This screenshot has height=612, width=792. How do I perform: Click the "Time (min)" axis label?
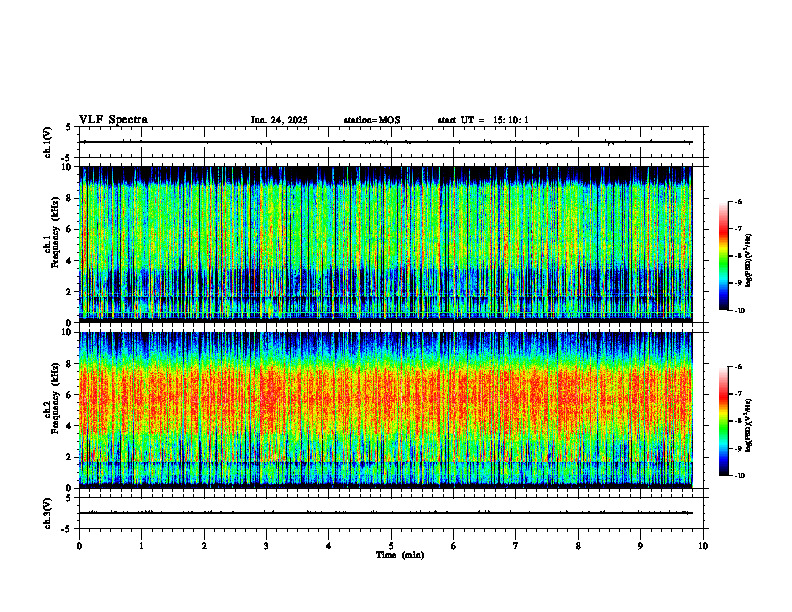tap(400, 555)
